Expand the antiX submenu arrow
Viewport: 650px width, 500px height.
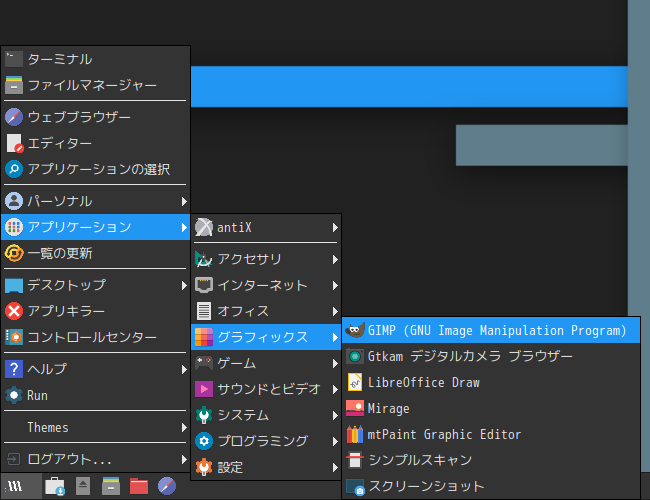point(335,228)
